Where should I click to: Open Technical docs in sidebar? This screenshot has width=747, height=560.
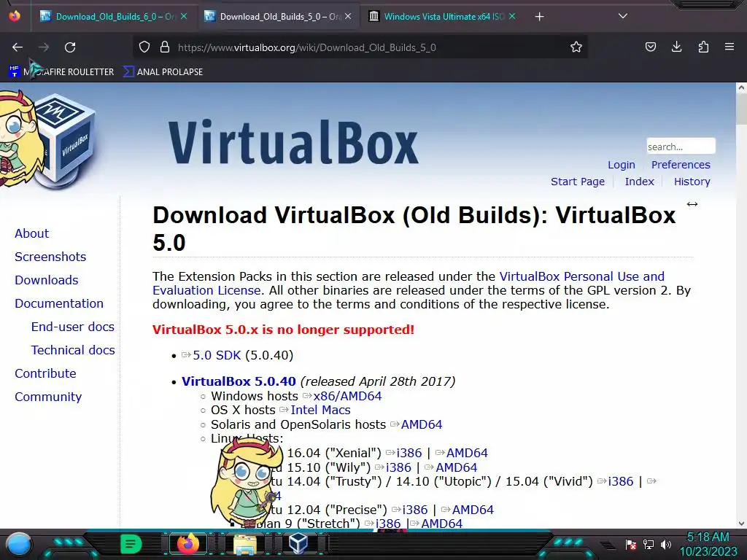[73, 350]
